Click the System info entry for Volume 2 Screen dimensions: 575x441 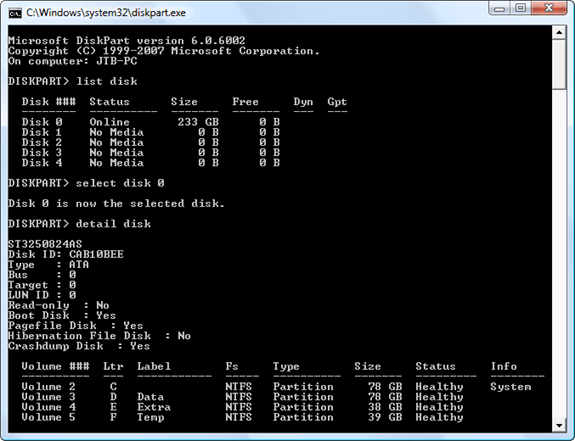(x=511, y=387)
